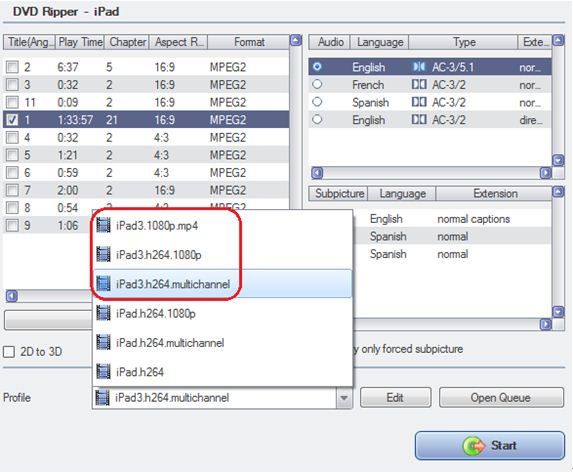Check the box for title 11
The image size is (573, 474).
pos(12,102)
